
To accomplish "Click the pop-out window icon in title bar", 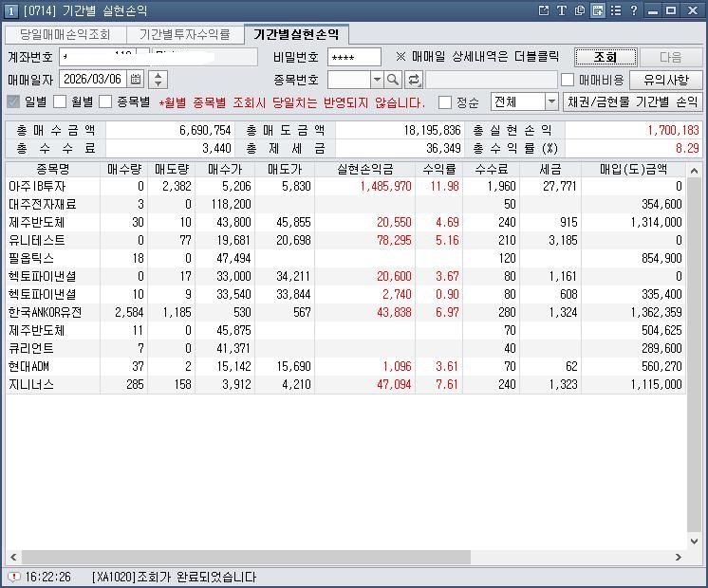I will point(544,10).
